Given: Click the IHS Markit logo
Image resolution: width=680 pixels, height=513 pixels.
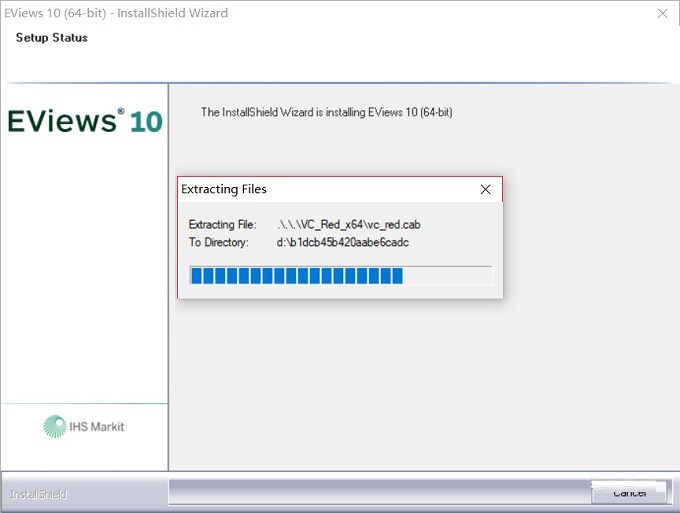Looking at the screenshot, I should point(85,426).
